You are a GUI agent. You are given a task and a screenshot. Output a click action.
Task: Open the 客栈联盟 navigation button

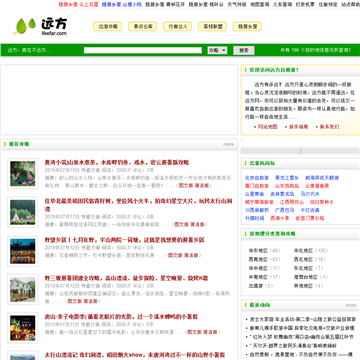212,26
